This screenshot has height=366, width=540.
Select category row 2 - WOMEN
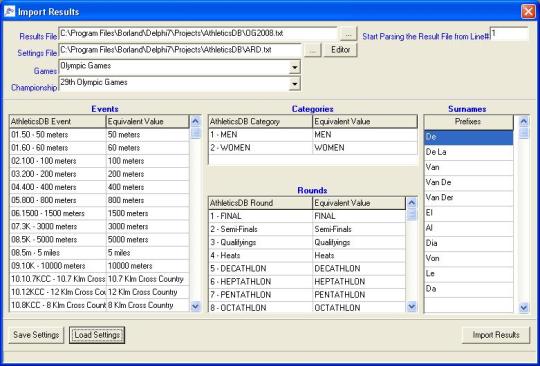click(313, 148)
